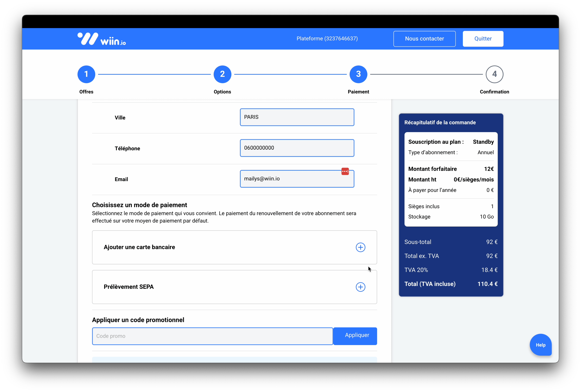Click into the Code promo field
The image size is (581, 392).
pyautogui.click(x=212, y=336)
